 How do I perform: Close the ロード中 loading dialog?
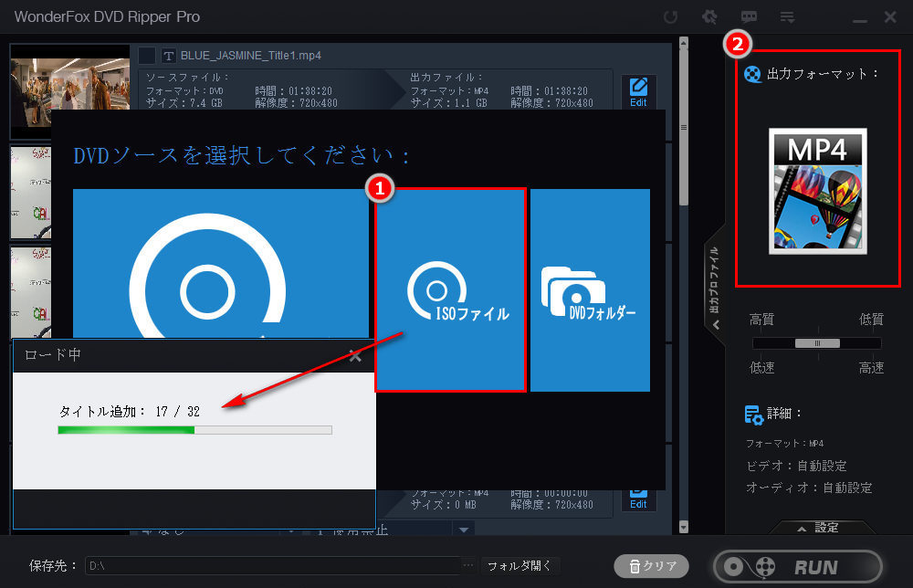pyautogui.click(x=355, y=355)
